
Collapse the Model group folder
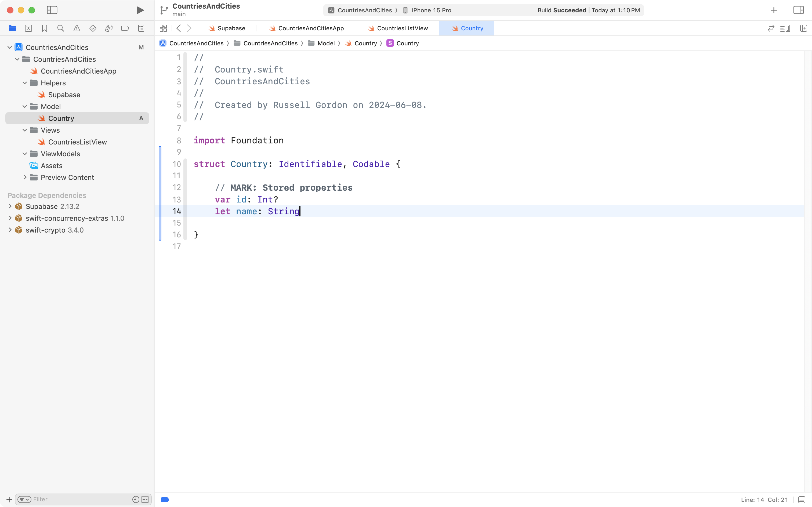point(24,106)
